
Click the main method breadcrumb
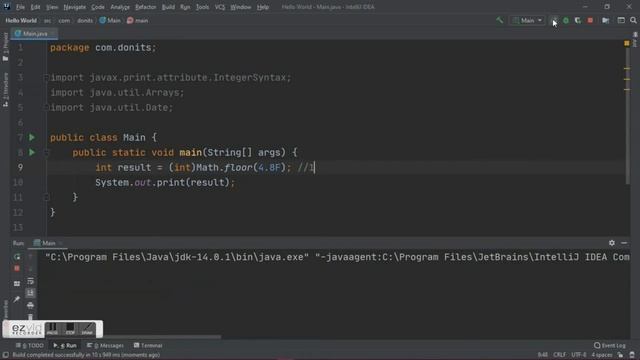coord(138,20)
